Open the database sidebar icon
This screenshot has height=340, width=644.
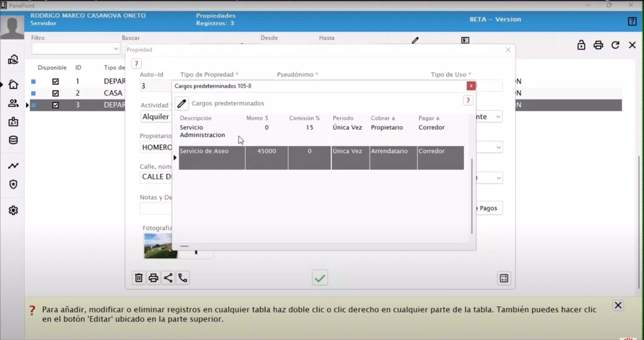(x=13, y=140)
